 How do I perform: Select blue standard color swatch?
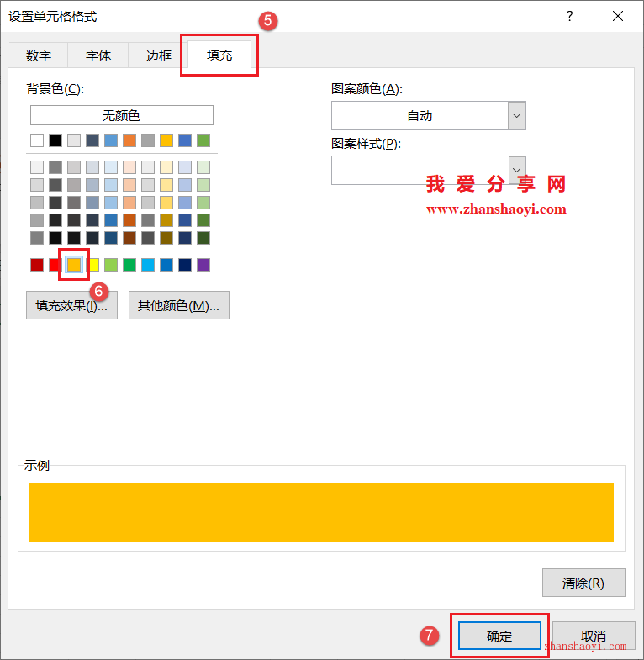coord(166,265)
